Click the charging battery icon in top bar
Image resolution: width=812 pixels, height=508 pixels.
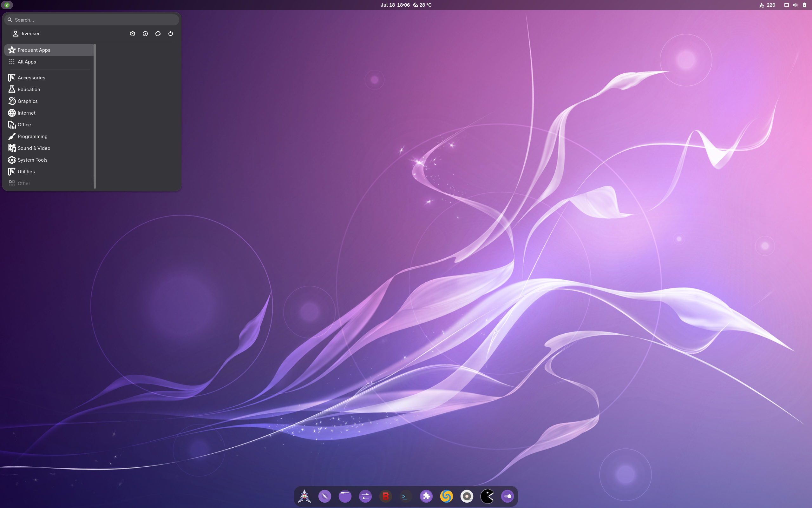coord(804,5)
